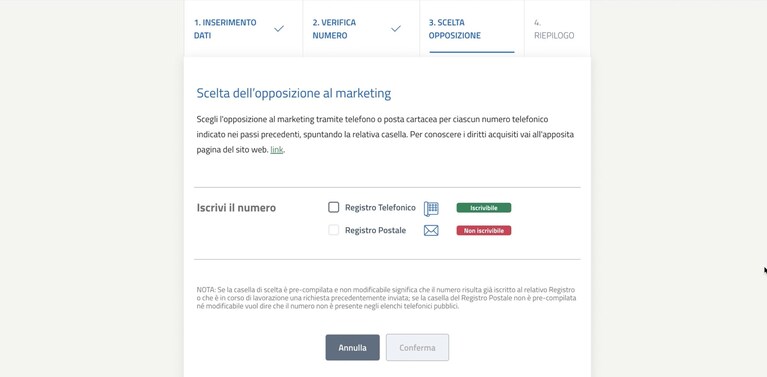Click the Annulla button
The width and height of the screenshot is (767, 377).
(x=352, y=348)
